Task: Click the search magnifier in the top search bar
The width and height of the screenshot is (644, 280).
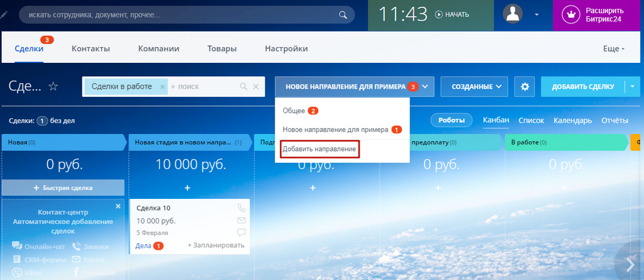Action: tap(343, 15)
